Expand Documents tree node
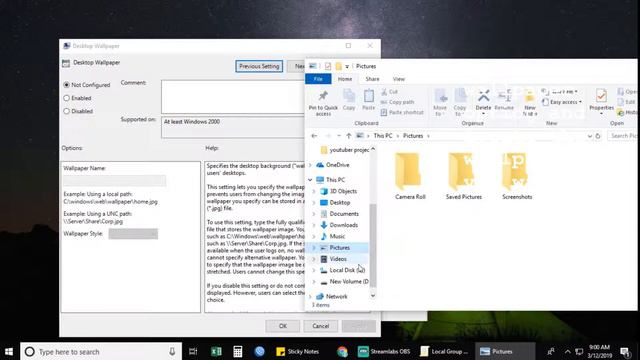 [x=314, y=214]
